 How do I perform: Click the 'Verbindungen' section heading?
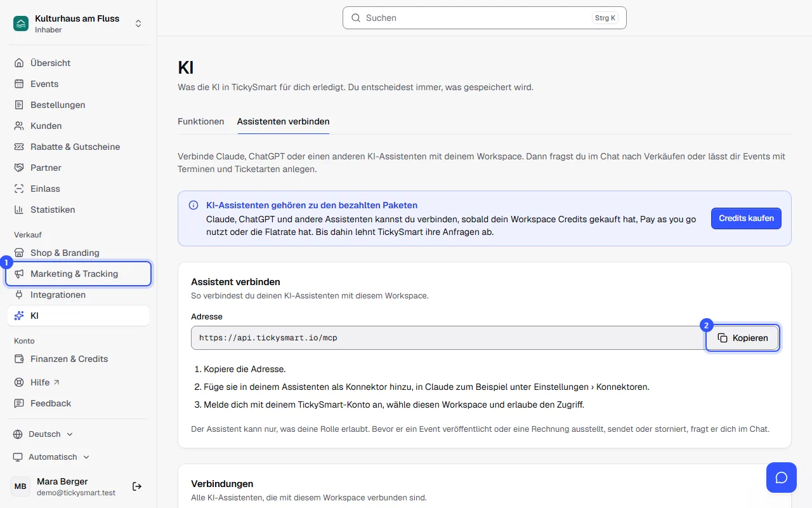click(222, 484)
